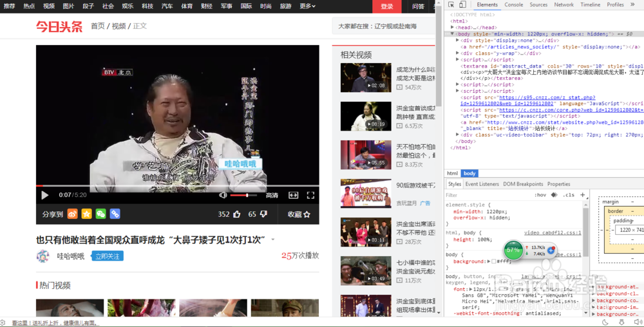
Task: Switch to DevTools Sources tab
Action: point(538,5)
